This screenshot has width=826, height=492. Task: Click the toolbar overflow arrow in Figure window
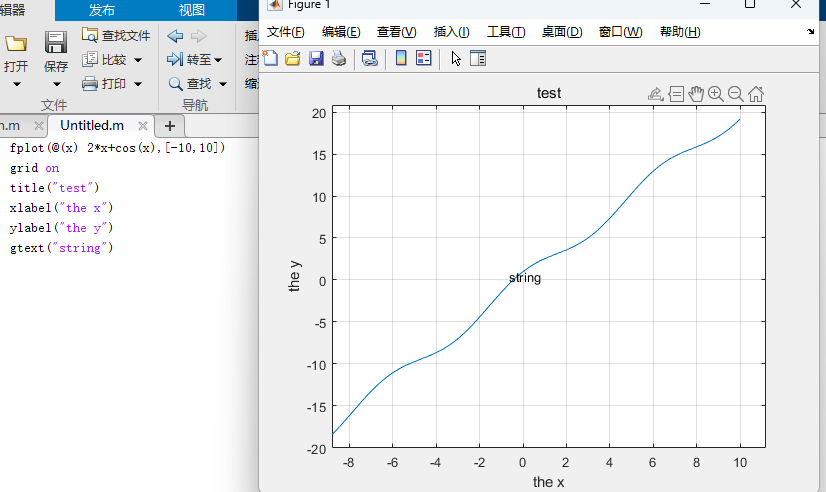[x=810, y=32]
